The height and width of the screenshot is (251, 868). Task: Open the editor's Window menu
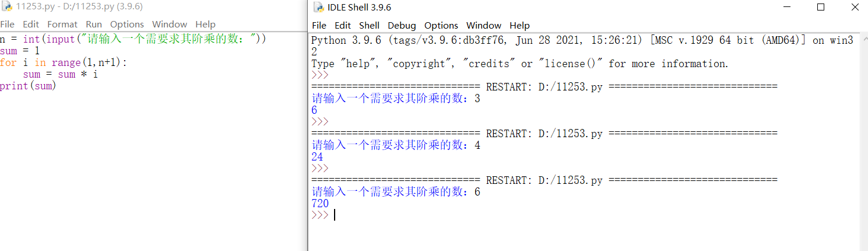170,25
